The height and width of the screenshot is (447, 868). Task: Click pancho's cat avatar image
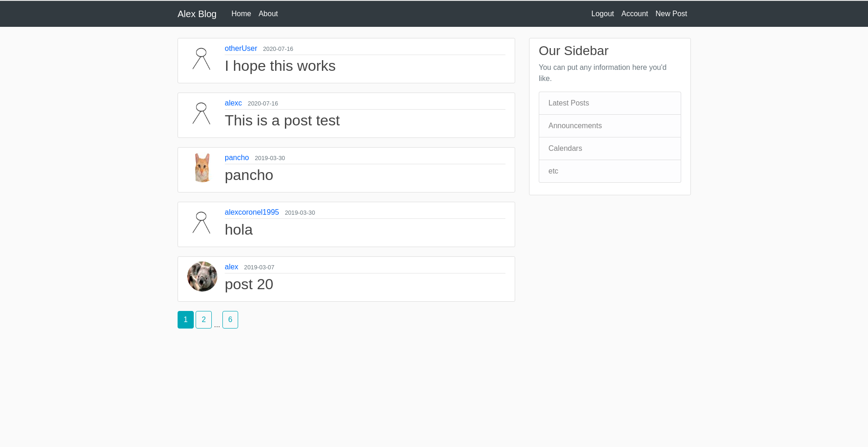[202, 168]
